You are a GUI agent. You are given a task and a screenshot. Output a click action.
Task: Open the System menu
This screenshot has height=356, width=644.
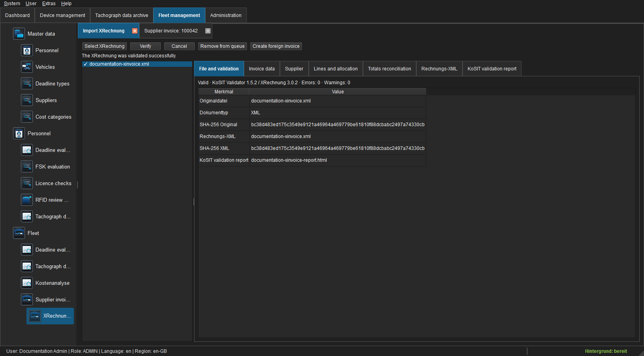pos(12,4)
